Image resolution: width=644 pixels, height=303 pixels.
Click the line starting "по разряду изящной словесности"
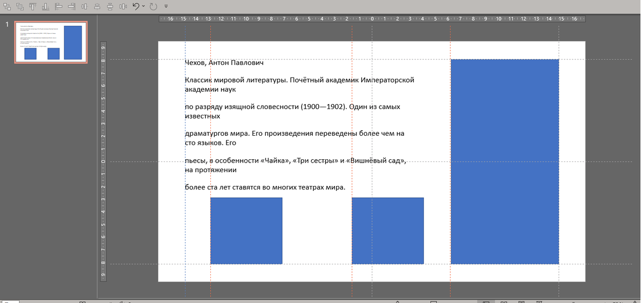292,107
